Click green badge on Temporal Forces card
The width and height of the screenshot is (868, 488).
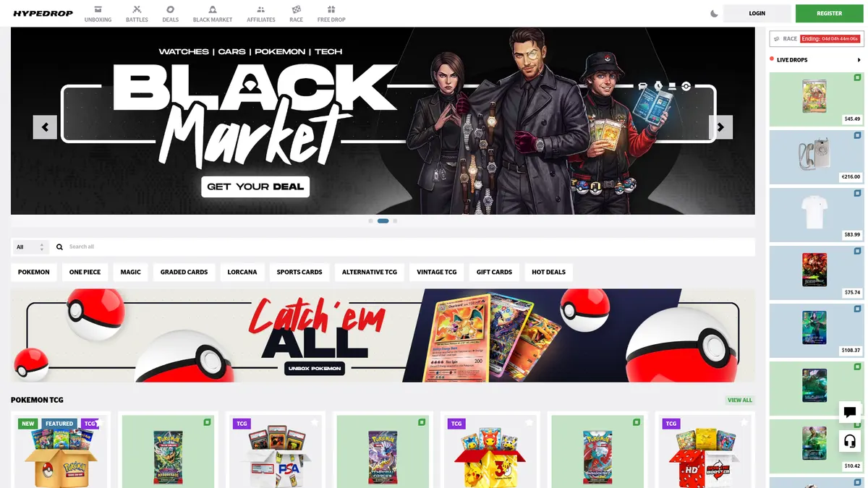tap(422, 422)
